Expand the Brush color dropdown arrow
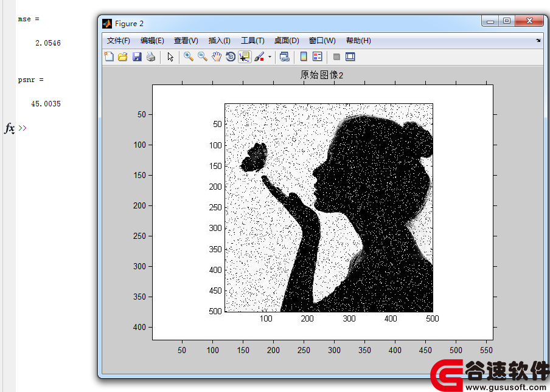Screen dimensions: 550x392 click(270, 57)
